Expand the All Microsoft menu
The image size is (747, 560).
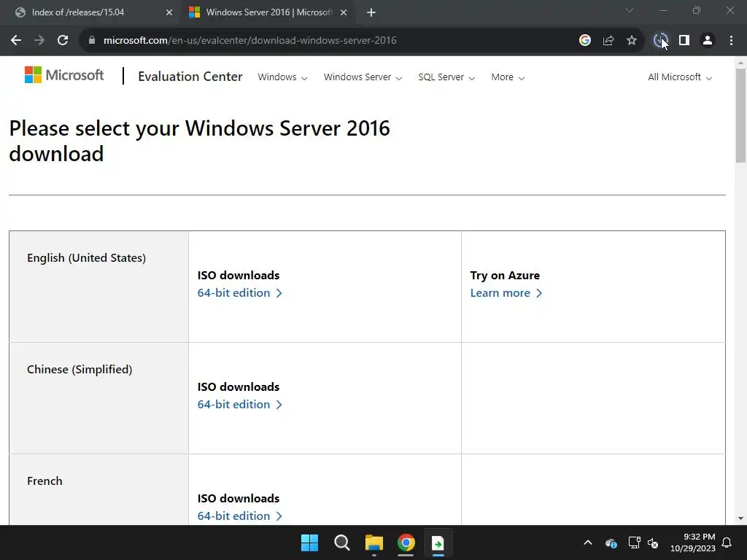pos(680,77)
